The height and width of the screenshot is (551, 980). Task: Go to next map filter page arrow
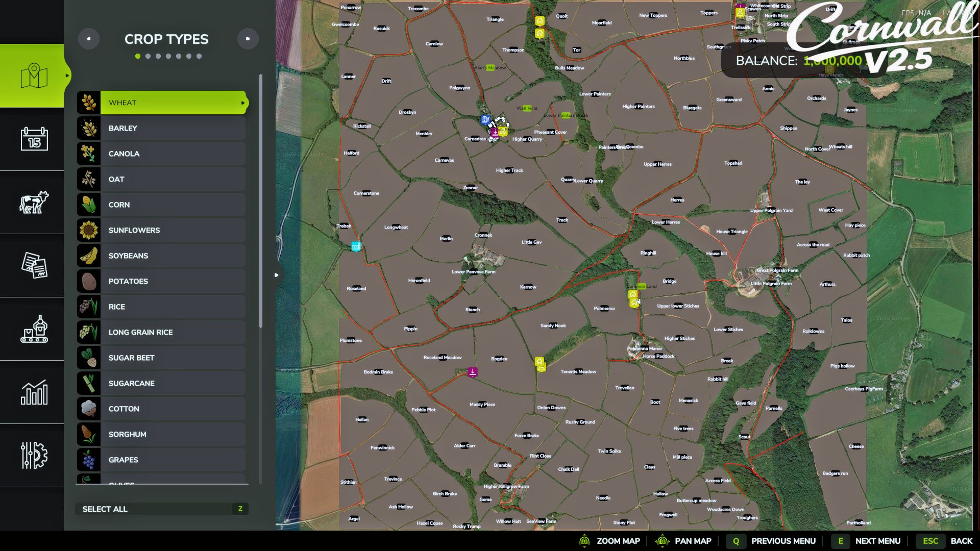[x=248, y=39]
